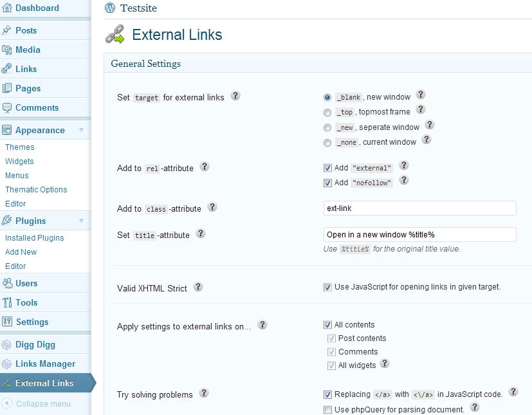Click help icon beside _none current window

(427, 140)
